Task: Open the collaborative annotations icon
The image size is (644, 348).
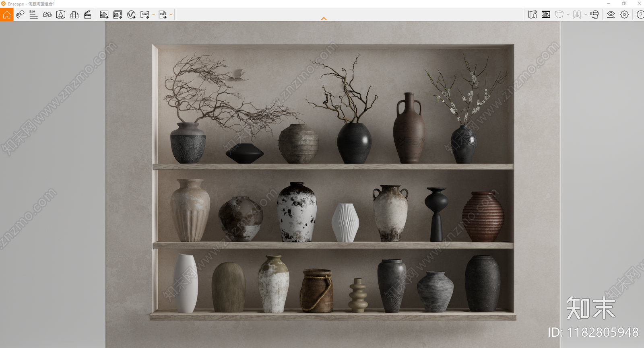Action: coord(20,15)
